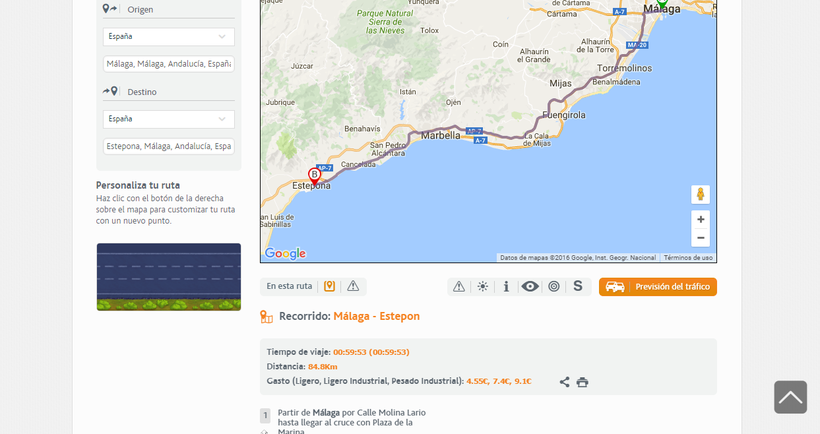The width and height of the screenshot is (820, 434).
Task: Click the destination marker B at Estepona
Action: tap(314, 175)
